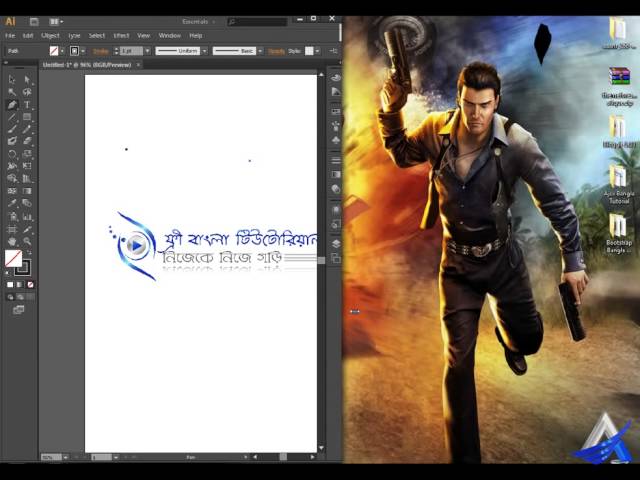Select the Shape Builder tool
The width and height of the screenshot is (640, 480).
tap(12, 178)
